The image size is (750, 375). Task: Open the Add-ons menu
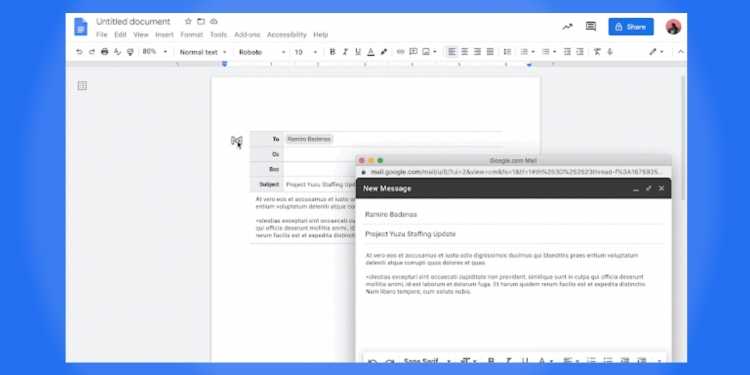click(x=247, y=35)
